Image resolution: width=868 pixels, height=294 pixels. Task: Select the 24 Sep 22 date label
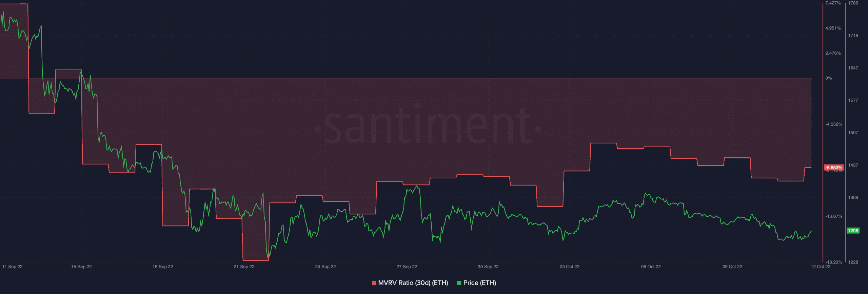point(325,267)
